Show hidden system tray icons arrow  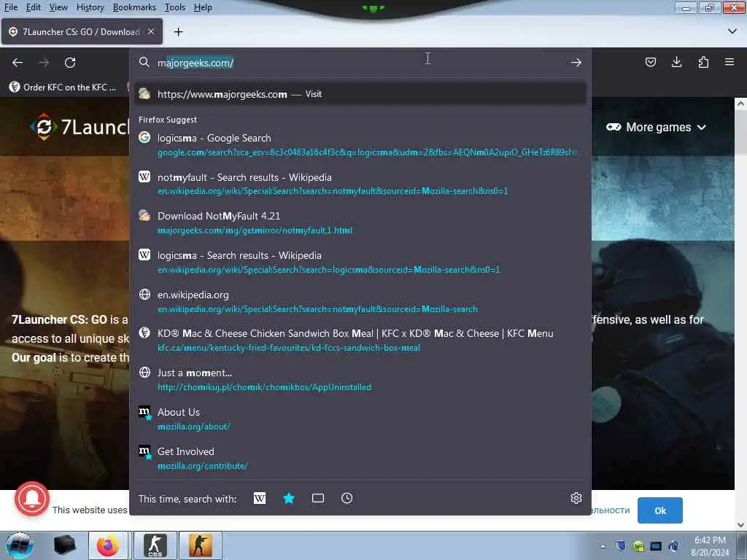pos(603,546)
